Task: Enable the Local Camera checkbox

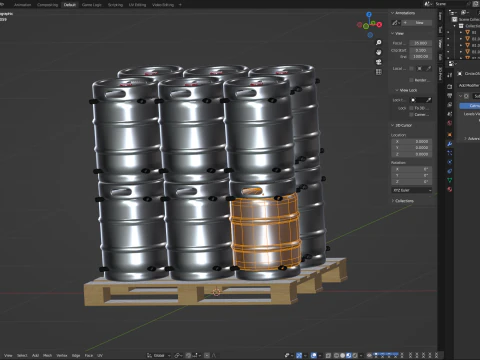Action: [x=411, y=68]
